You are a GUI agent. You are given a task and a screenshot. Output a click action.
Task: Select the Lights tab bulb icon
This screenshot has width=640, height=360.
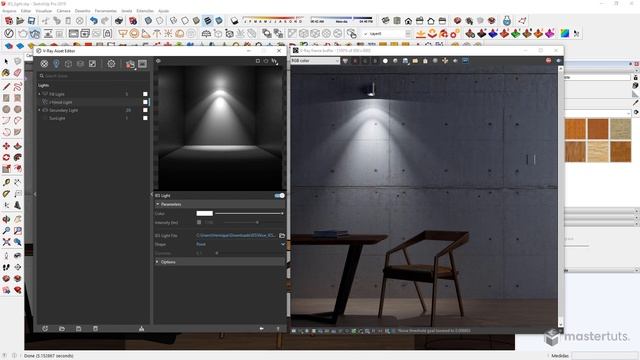56,64
